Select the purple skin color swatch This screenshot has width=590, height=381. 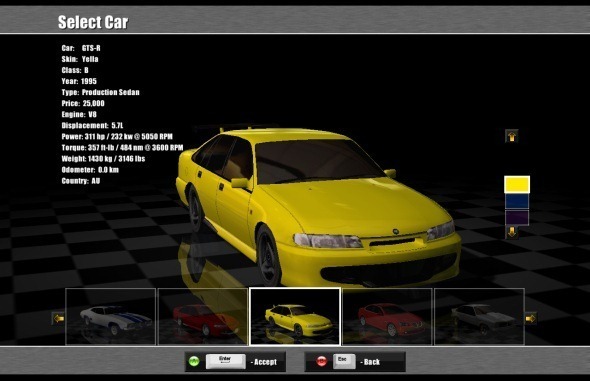click(x=517, y=218)
